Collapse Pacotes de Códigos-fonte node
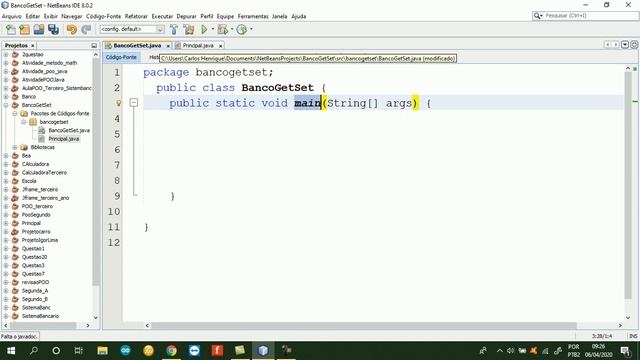This screenshot has width=640, height=360. (x=15, y=113)
